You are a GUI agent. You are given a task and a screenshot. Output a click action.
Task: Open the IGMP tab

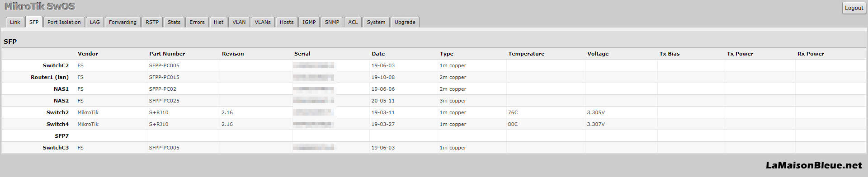(x=309, y=22)
